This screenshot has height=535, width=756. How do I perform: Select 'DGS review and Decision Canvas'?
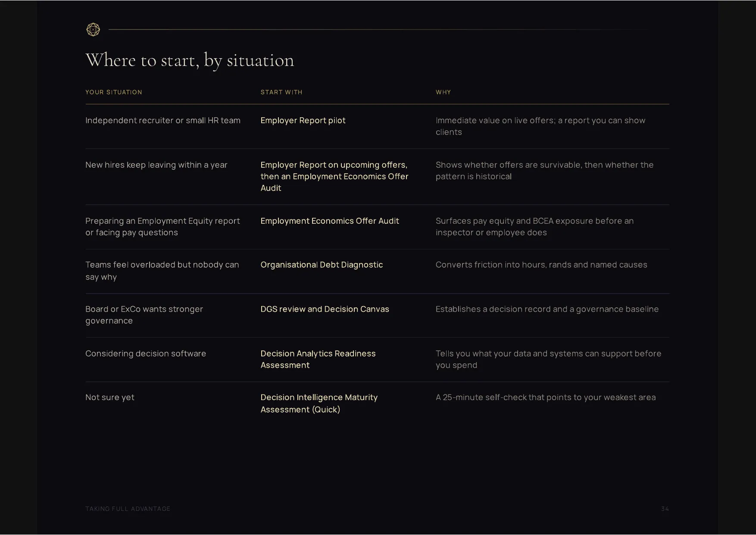coord(325,309)
